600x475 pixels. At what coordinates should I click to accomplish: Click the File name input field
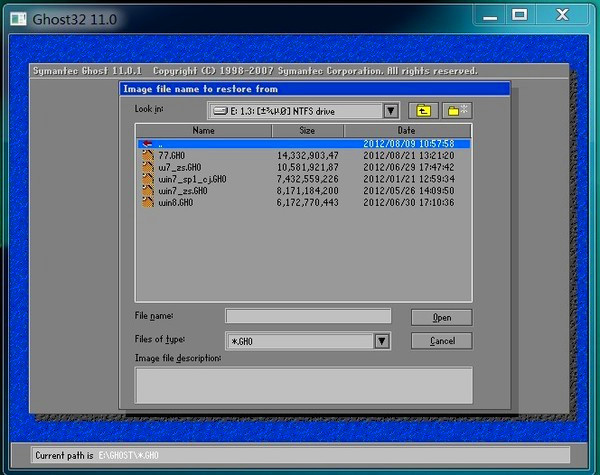tap(308, 316)
